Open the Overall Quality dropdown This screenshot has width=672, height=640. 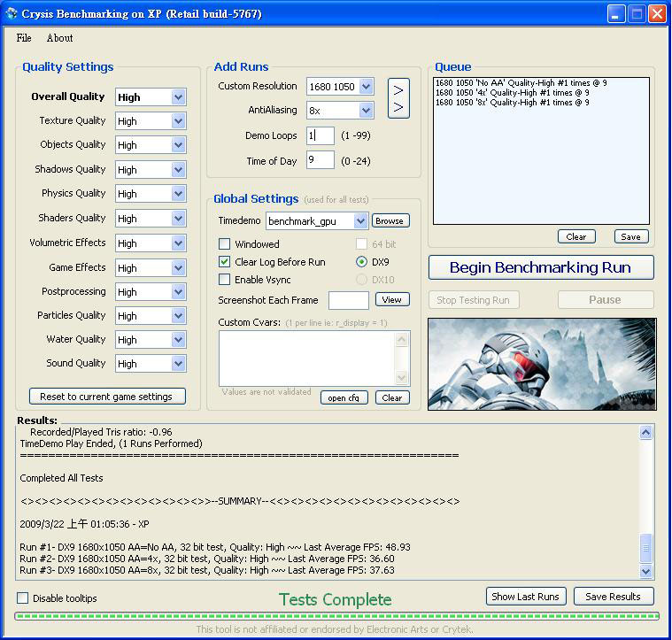click(x=178, y=97)
